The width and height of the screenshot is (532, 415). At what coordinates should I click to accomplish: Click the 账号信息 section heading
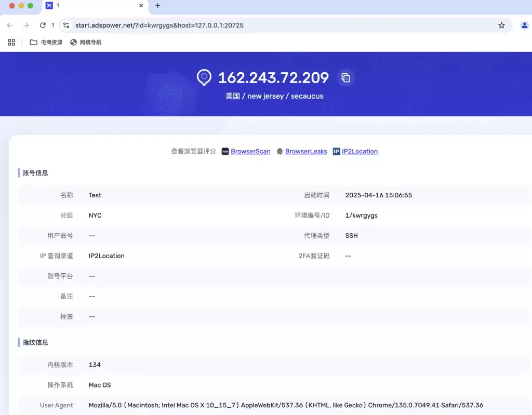(x=35, y=173)
